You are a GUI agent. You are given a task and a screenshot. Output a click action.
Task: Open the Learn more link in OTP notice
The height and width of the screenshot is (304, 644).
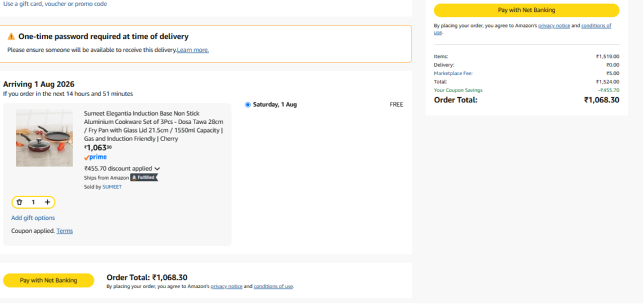click(192, 50)
